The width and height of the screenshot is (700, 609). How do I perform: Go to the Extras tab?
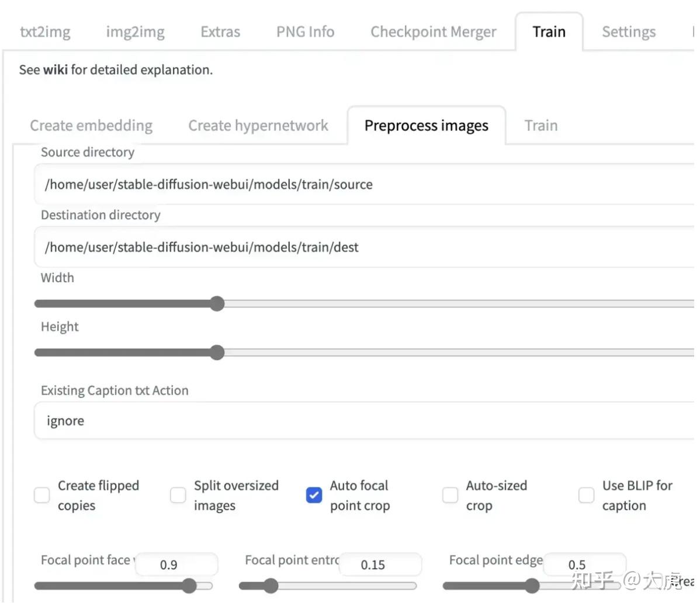pos(220,32)
